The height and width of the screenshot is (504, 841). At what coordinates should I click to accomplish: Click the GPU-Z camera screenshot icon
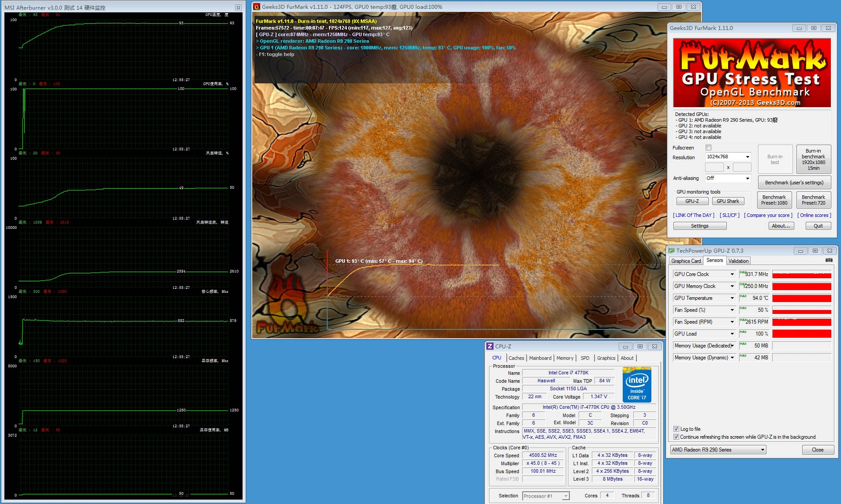click(x=829, y=260)
